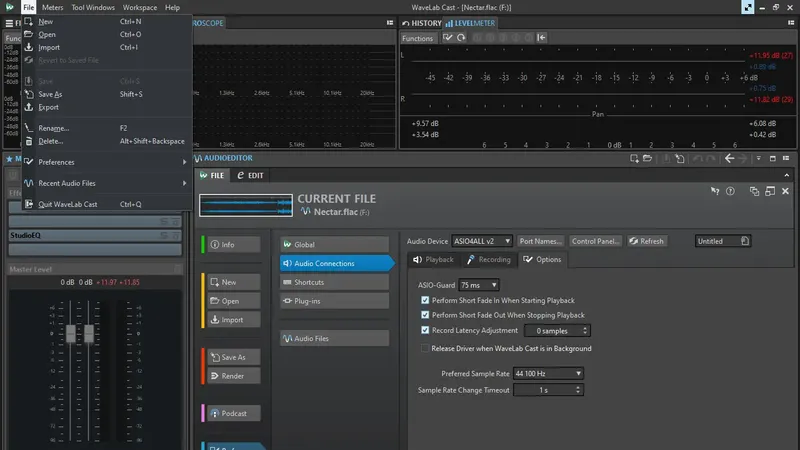Switch to the Recording tab

point(488,260)
